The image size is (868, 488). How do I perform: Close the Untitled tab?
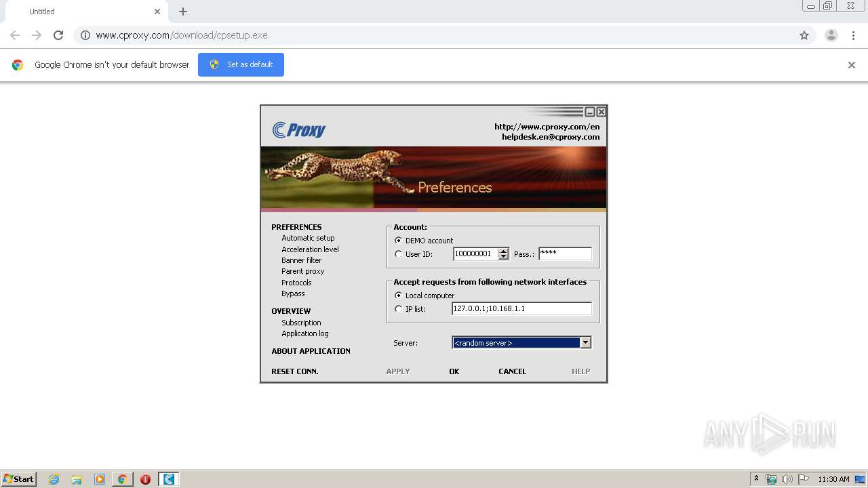[157, 12]
